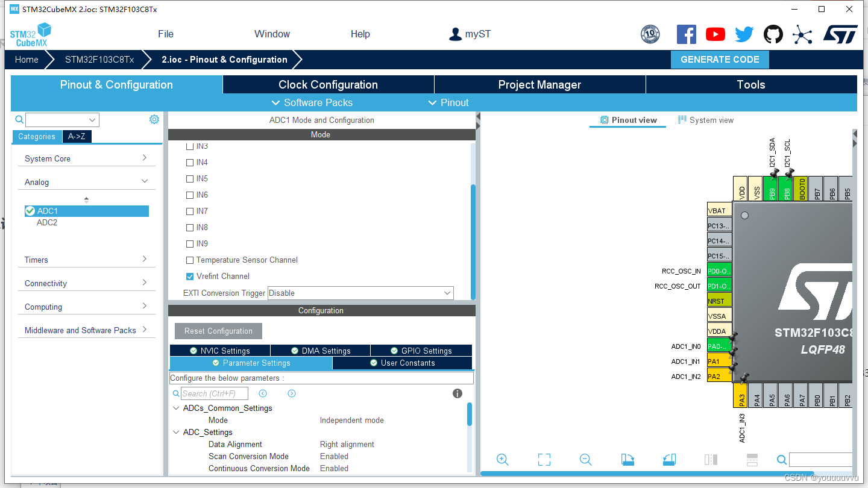Viewport: 868px width, 488px height.
Task: Click the PA0 ADC1_IN0 pin
Action: pos(719,346)
